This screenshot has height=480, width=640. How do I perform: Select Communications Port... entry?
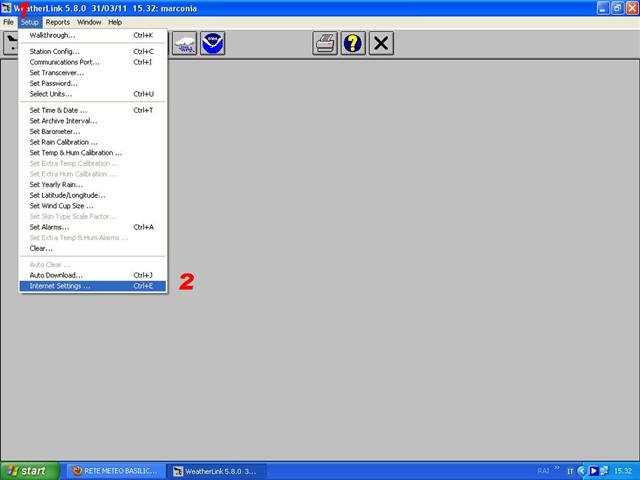coord(93,62)
